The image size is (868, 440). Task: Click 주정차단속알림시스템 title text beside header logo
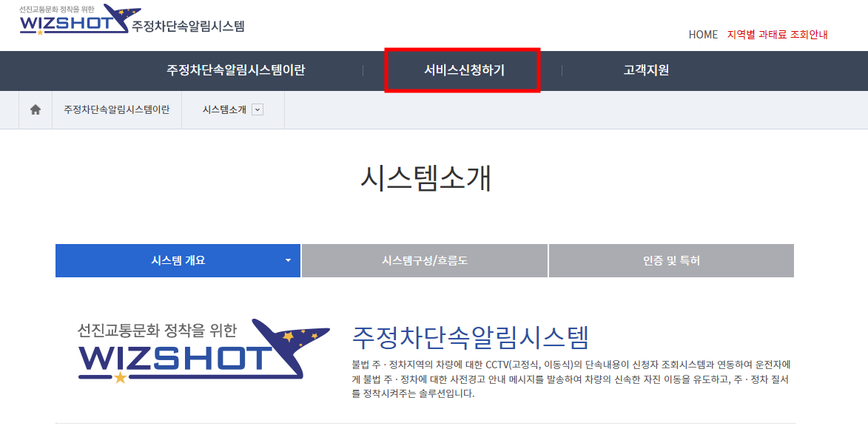[x=188, y=26]
